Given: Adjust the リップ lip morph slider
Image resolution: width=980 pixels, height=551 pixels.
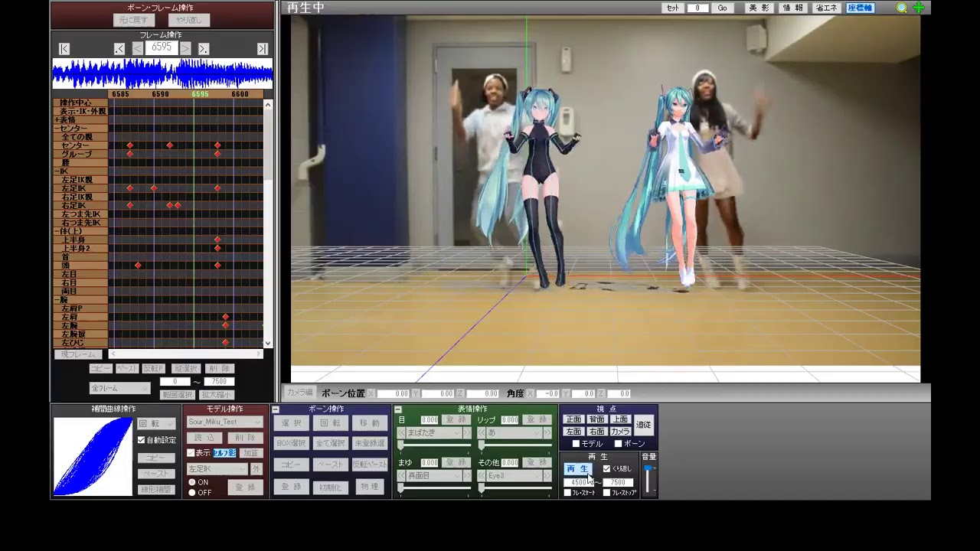Looking at the screenshot, I should coord(514,445).
